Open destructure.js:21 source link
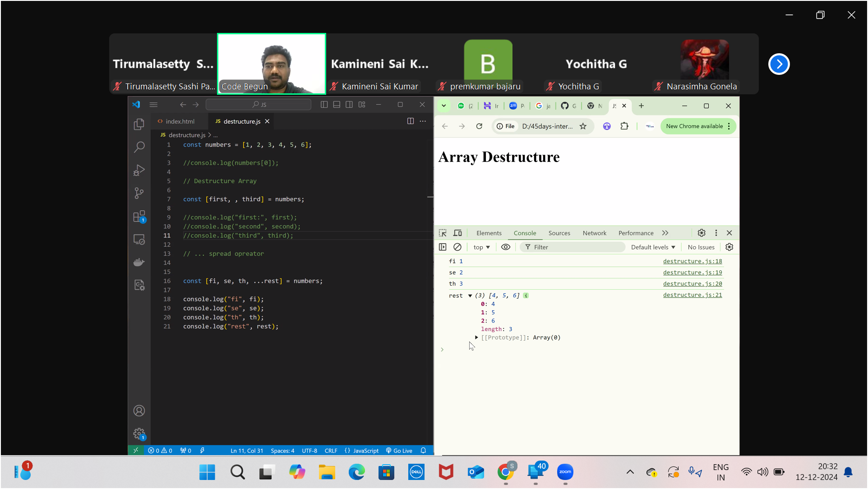Viewport: 868px width, 489px height. click(x=693, y=295)
